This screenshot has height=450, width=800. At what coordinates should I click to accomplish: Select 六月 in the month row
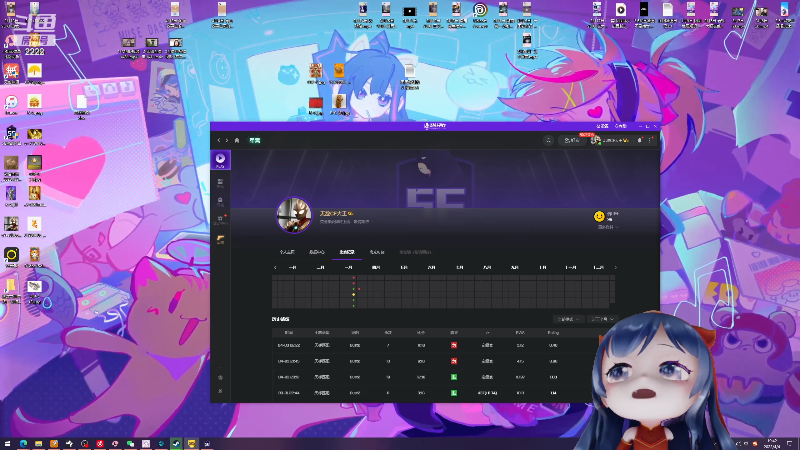432,267
